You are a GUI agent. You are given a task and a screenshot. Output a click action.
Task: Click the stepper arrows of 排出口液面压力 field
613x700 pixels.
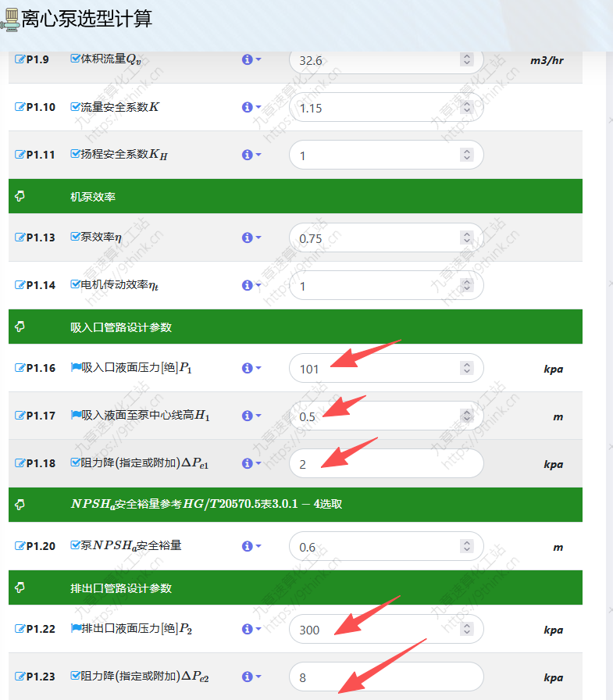pos(467,629)
